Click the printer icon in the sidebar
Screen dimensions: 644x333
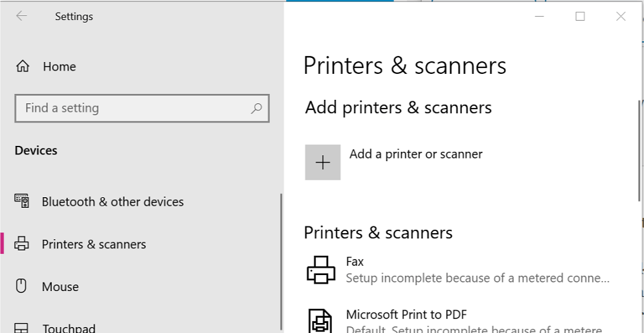[22, 244]
